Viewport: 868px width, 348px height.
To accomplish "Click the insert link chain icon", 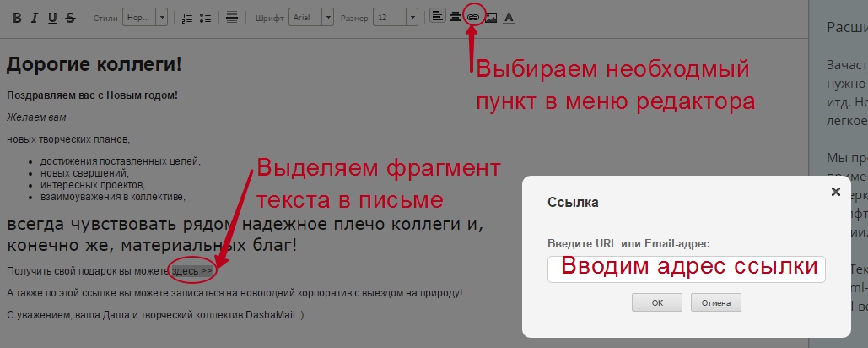I will click(x=473, y=17).
